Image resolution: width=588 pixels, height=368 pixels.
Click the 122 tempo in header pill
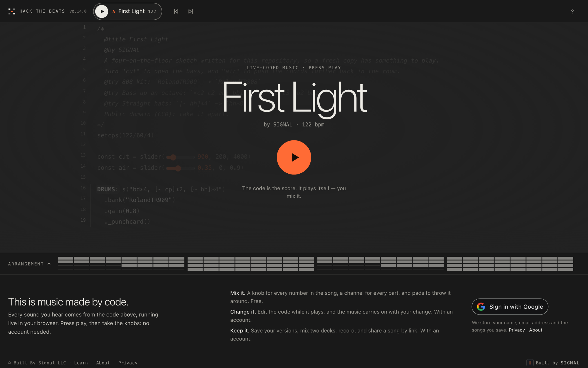(x=152, y=11)
